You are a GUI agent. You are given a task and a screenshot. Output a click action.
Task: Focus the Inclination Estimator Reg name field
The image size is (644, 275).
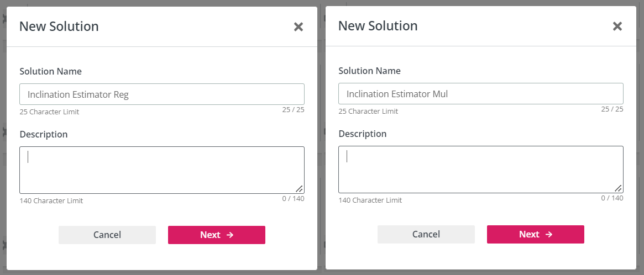(x=162, y=94)
